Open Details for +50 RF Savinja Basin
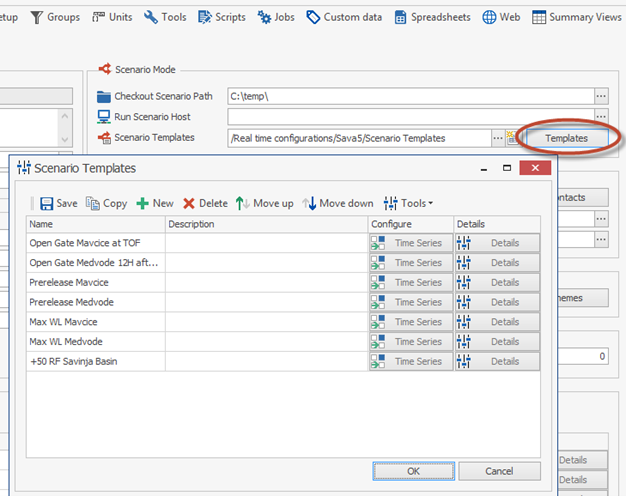The image size is (626, 496). (x=497, y=361)
